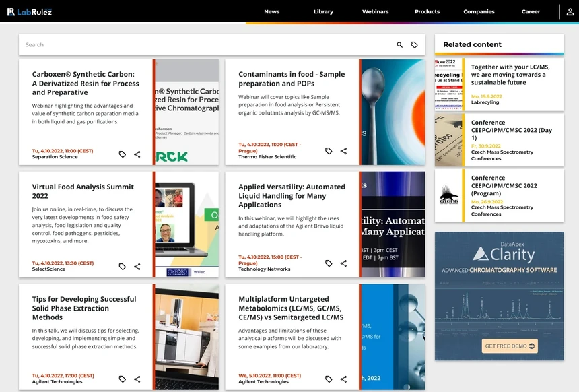Click the molecule image on Metabolomics card
Viewport: 579px width, 392px height.
[393, 337]
